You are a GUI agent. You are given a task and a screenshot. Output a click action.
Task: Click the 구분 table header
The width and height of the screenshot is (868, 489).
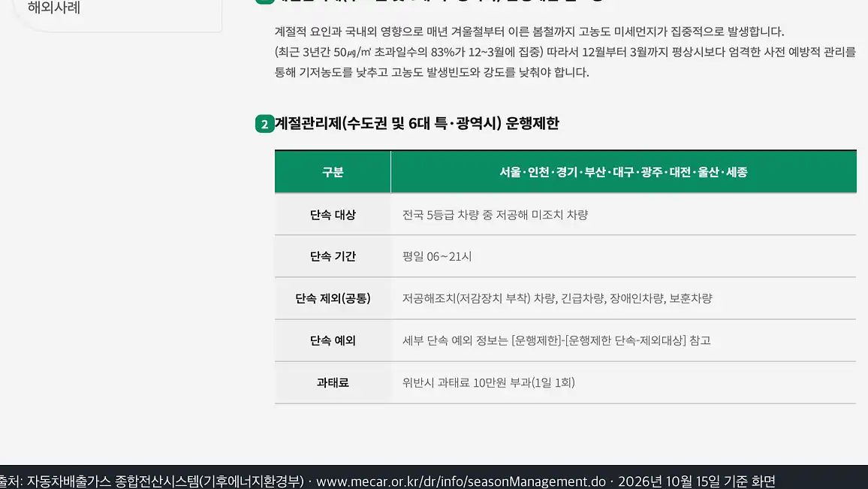(x=333, y=172)
